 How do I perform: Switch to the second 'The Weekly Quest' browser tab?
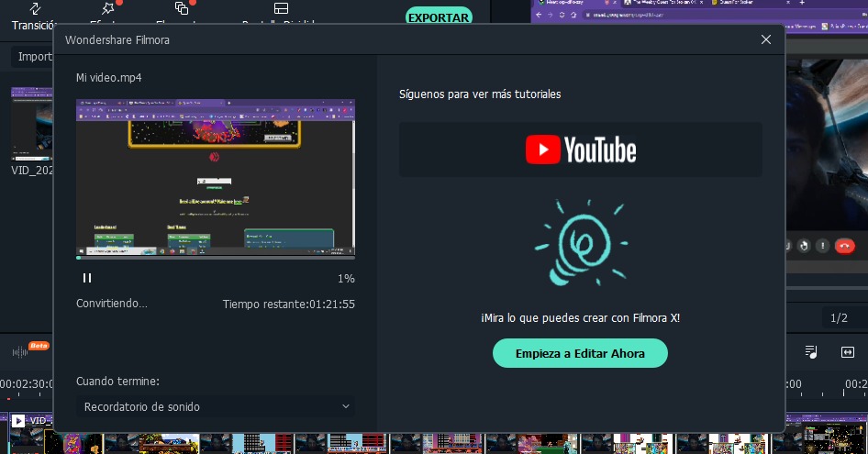point(663,3)
